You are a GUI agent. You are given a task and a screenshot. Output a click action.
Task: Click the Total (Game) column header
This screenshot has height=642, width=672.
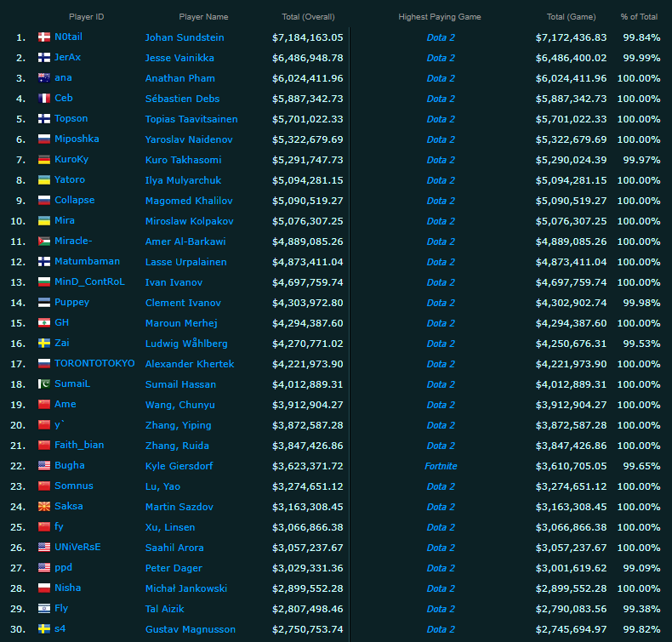pos(572,17)
